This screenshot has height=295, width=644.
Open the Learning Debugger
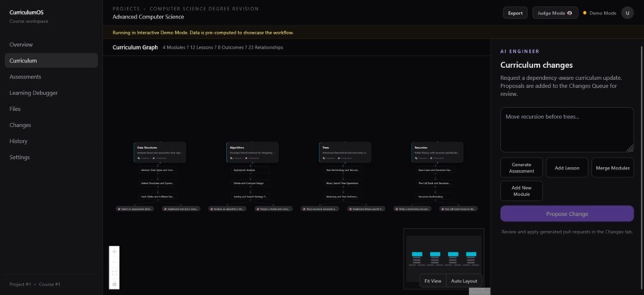pyautogui.click(x=51, y=93)
